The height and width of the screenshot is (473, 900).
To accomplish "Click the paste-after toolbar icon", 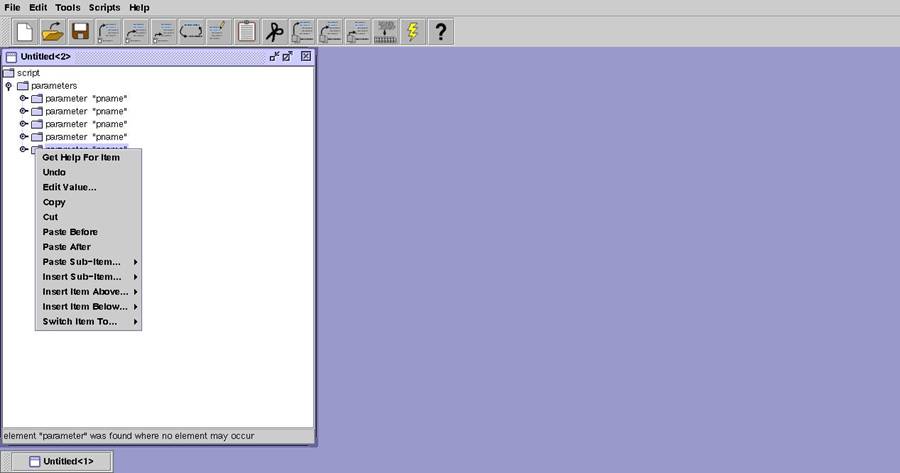I will [358, 32].
